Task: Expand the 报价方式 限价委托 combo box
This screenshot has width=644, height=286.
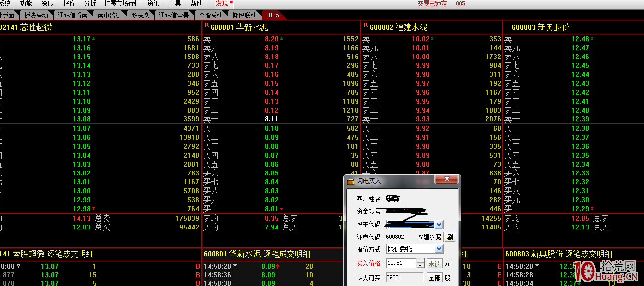Action: 439,249
